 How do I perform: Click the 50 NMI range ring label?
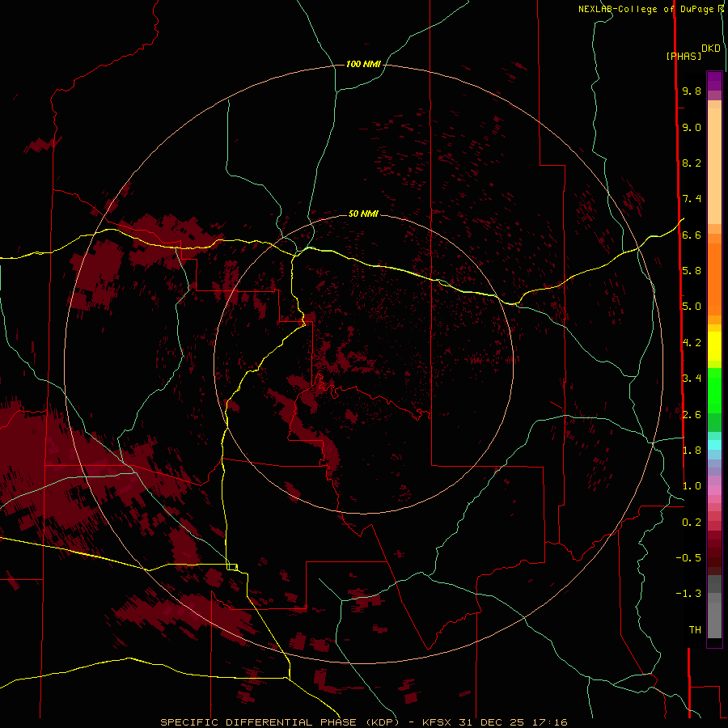363,214
